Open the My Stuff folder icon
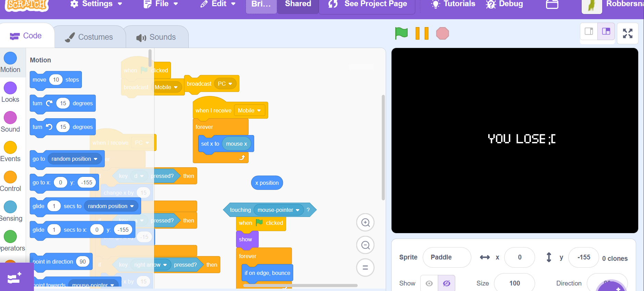This screenshot has width=644, height=291. click(x=552, y=4)
